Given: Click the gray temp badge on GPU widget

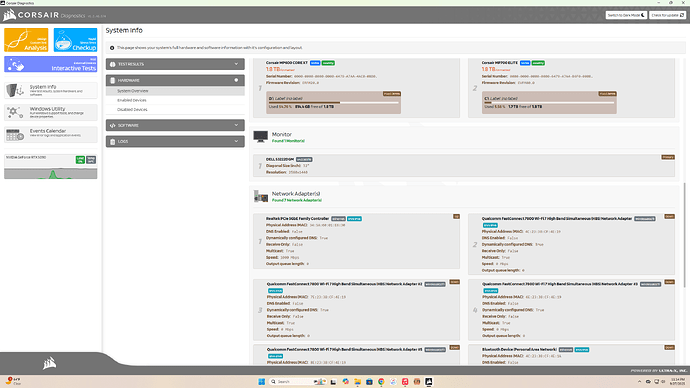Looking at the screenshot, I should (91, 160).
